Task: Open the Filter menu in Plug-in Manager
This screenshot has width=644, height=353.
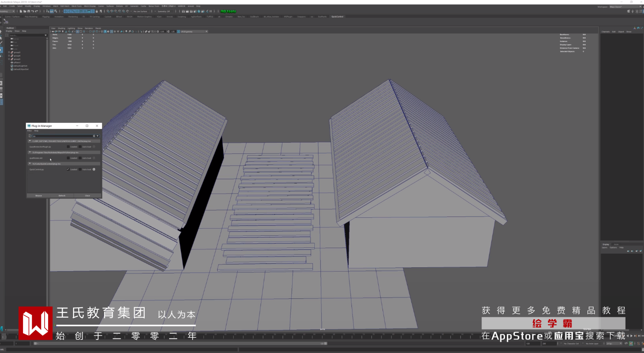Action: (29, 131)
